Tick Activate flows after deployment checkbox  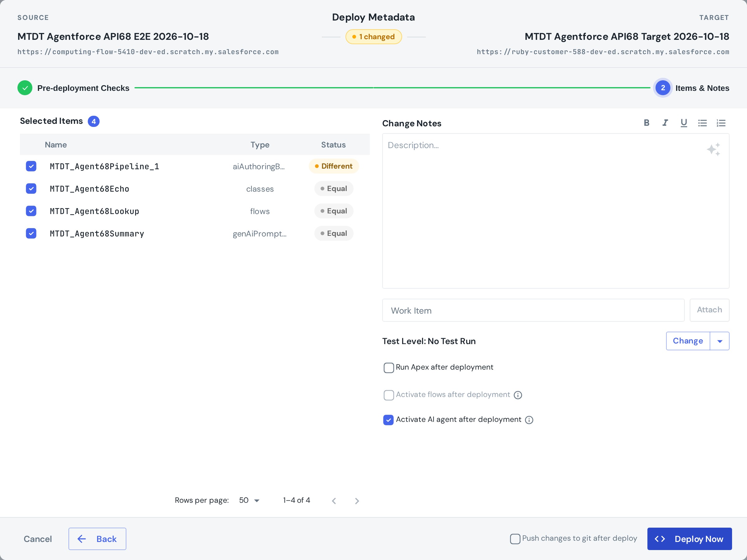388,395
